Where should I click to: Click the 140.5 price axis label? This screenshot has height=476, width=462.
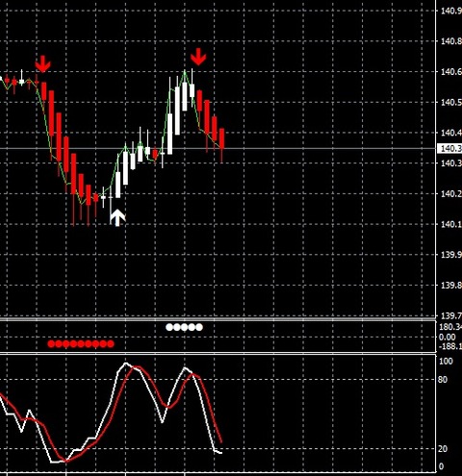pyautogui.click(x=451, y=102)
